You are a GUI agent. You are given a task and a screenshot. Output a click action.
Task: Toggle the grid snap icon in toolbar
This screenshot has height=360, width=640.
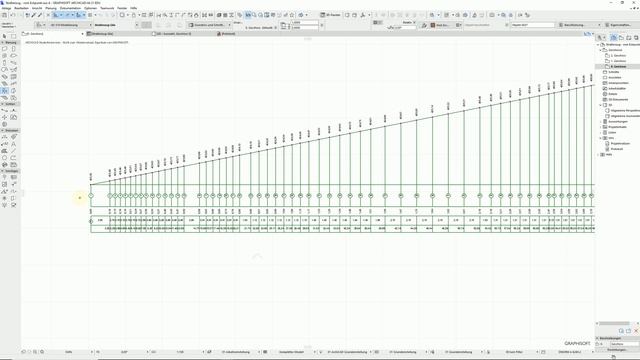pyautogui.click(x=91, y=15)
